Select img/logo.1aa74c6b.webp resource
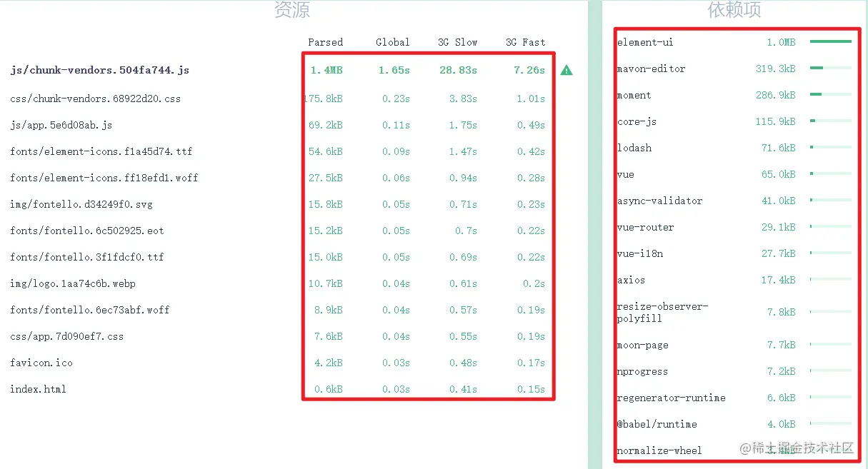The image size is (868, 469). click(73, 283)
